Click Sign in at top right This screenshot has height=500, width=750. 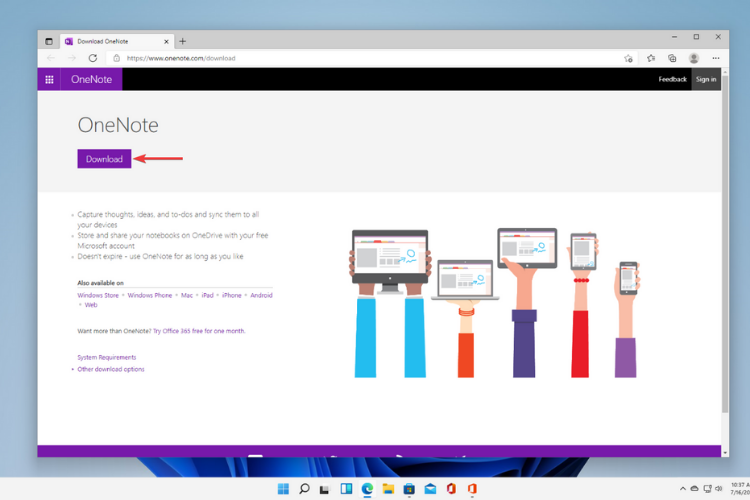click(x=706, y=79)
